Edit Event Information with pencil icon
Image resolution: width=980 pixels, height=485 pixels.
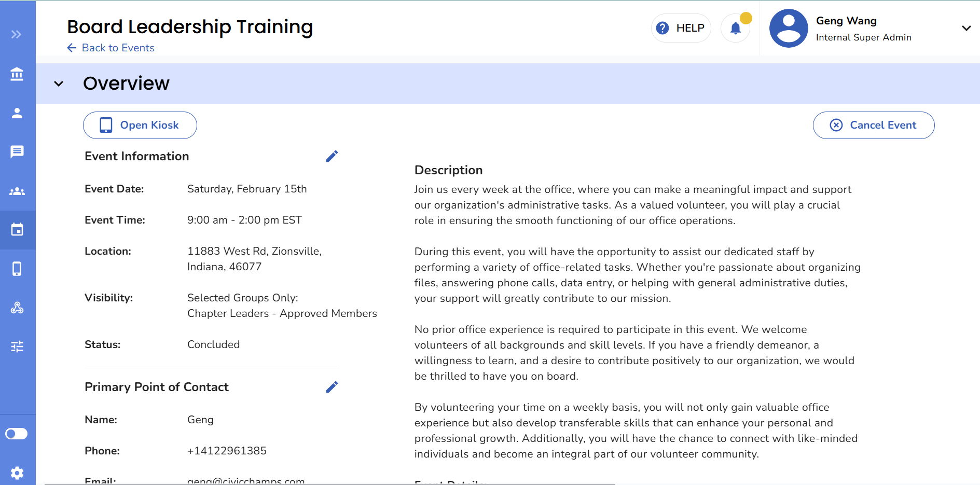[332, 156]
